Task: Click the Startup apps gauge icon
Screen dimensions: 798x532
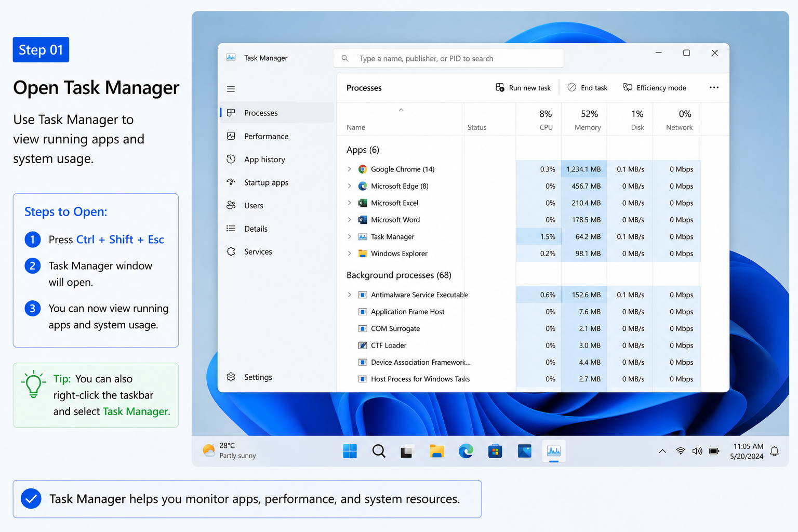Action: (x=231, y=182)
